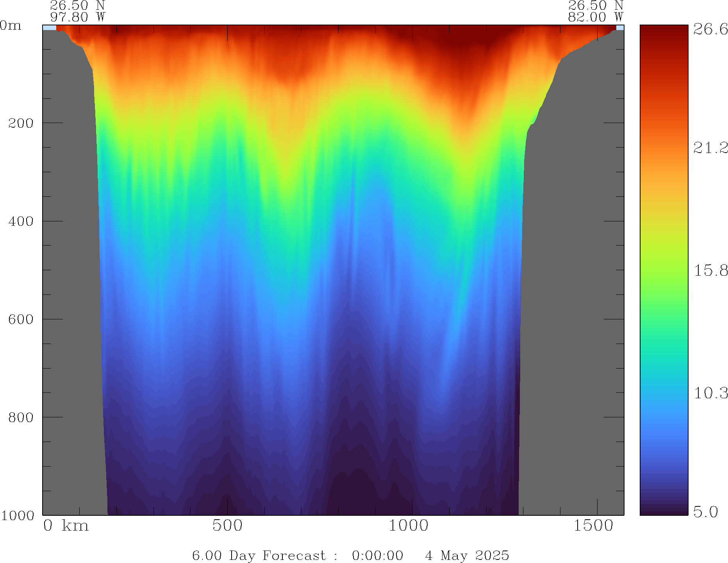Click the 1500 distance axis label
Screen dimensions: 728x563
(x=593, y=526)
